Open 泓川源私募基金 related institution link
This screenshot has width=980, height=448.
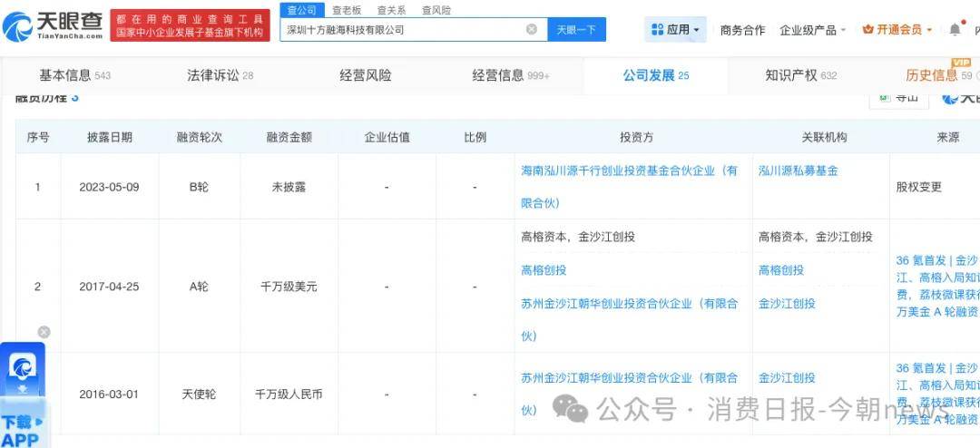click(x=798, y=170)
